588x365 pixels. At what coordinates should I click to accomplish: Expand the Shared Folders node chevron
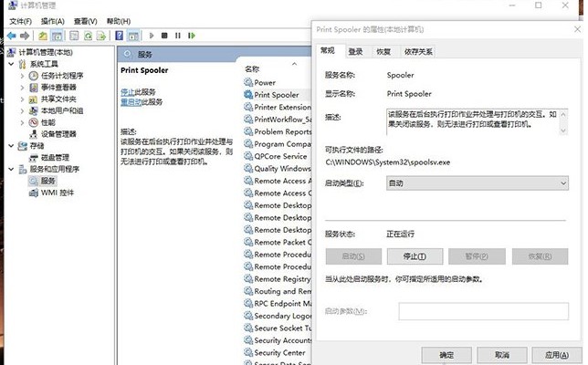pos(22,99)
